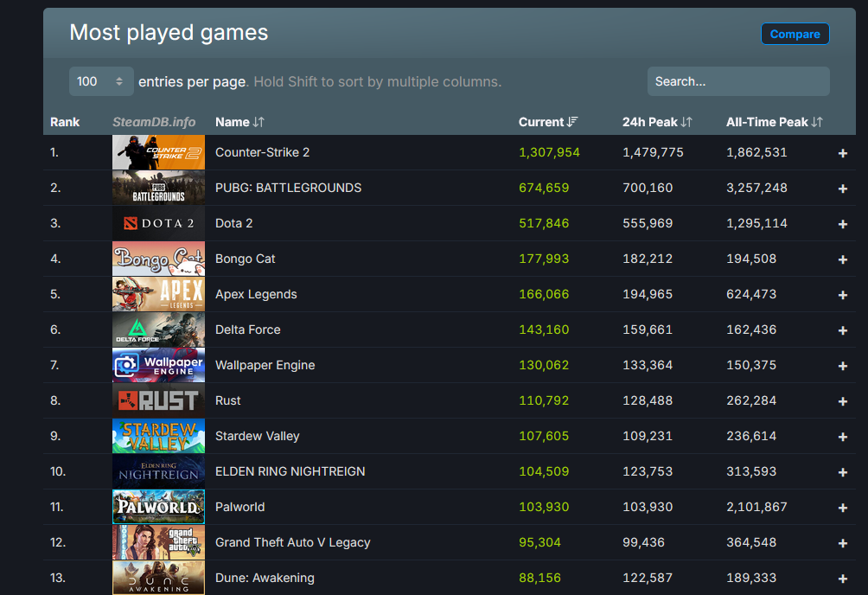Click the plus icon for Grand Theft Auto V Legacy
The image size is (868, 595).
[x=843, y=543]
